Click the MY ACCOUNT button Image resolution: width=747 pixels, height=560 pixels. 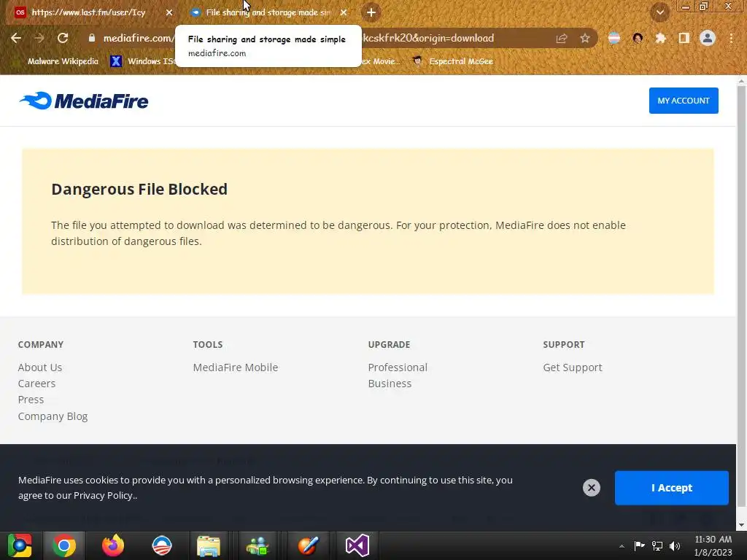point(684,101)
